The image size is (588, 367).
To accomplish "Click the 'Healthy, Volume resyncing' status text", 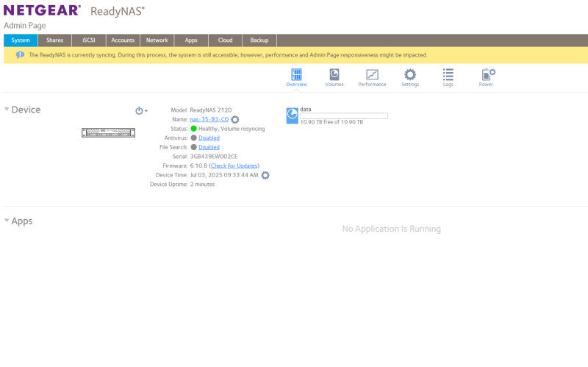I will pyautogui.click(x=232, y=129).
